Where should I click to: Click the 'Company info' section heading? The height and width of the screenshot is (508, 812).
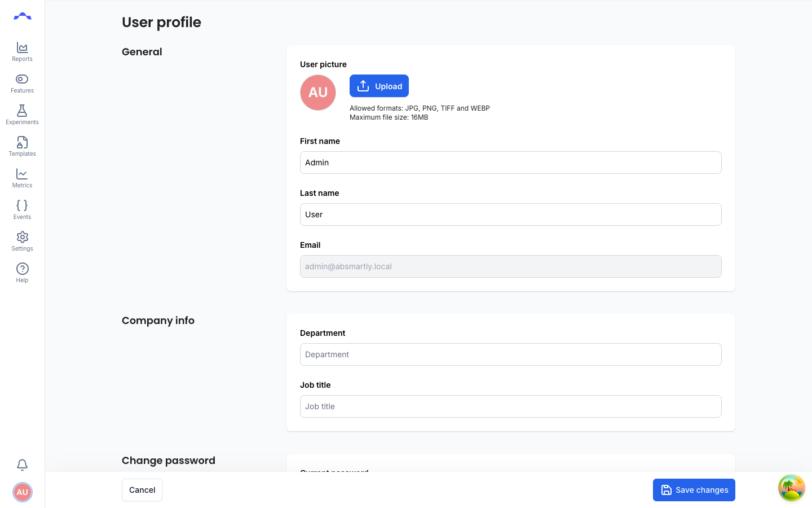[x=158, y=321]
